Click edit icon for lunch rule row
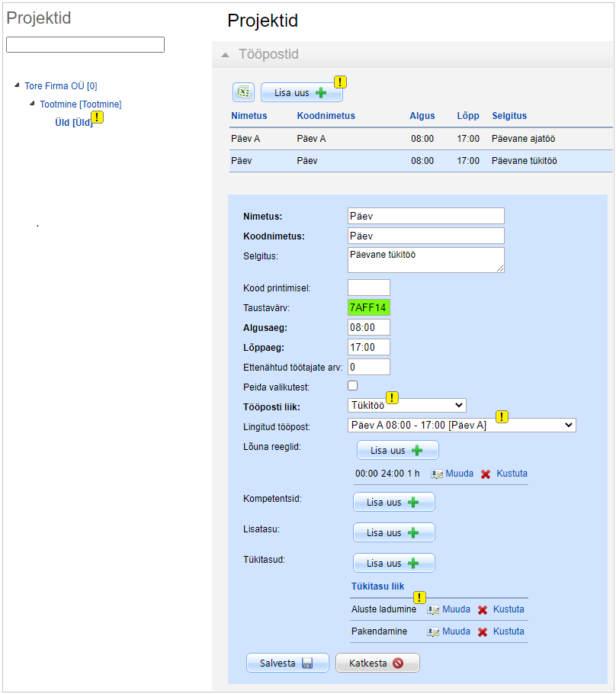The height and width of the screenshot is (694, 616). click(x=437, y=474)
